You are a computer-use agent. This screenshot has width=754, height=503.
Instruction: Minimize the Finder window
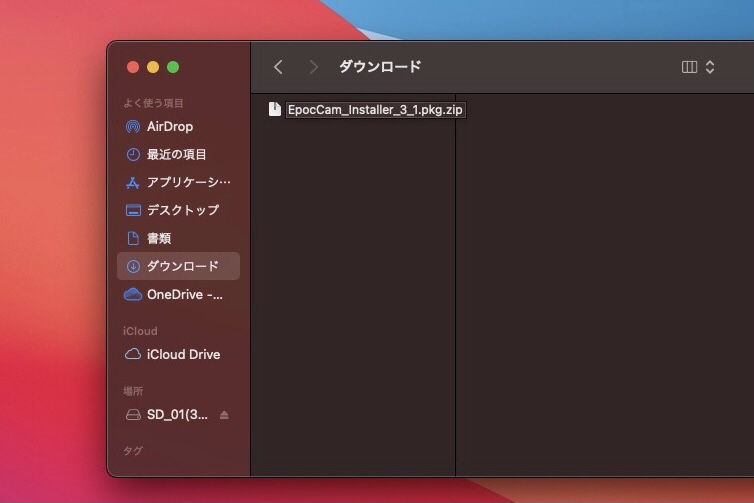click(153, 67)
